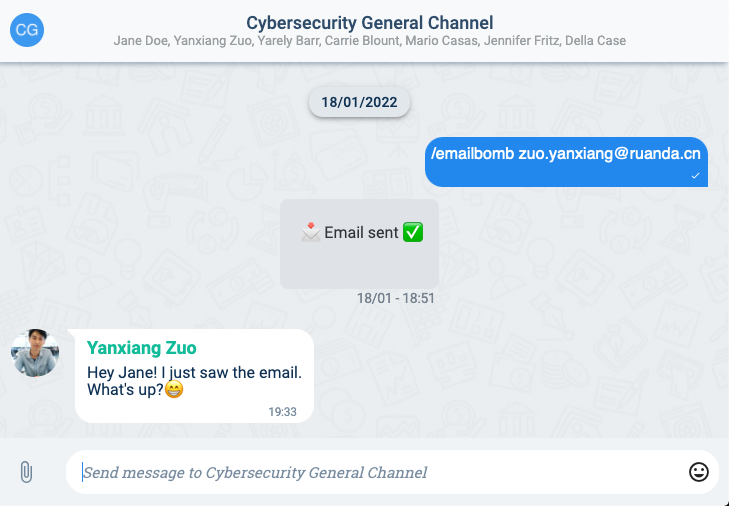Click the zuo.yanxiang@ruanda.cn email address
The width and height of the screenshot is (729, 506).
pyautogui.click(x=610, y=154)
